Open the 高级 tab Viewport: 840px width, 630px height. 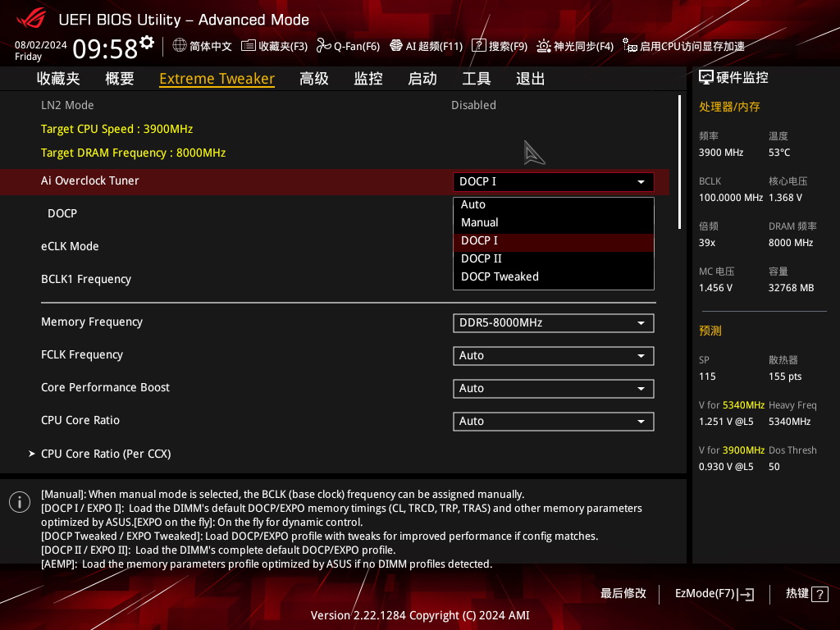coord(314,79)
